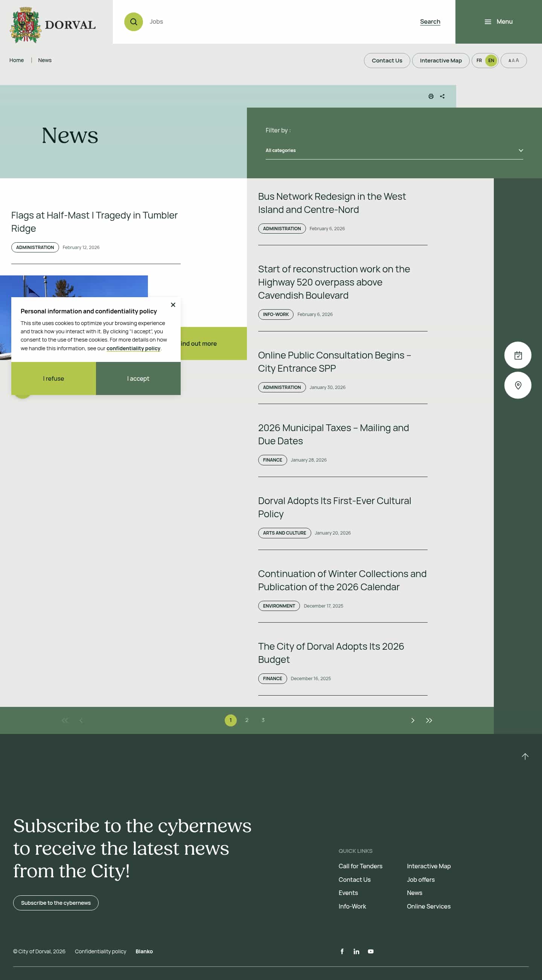Screen dimensions: 542x980
Task: Click Contact Us button in header
Action: (x=387, y=61)
